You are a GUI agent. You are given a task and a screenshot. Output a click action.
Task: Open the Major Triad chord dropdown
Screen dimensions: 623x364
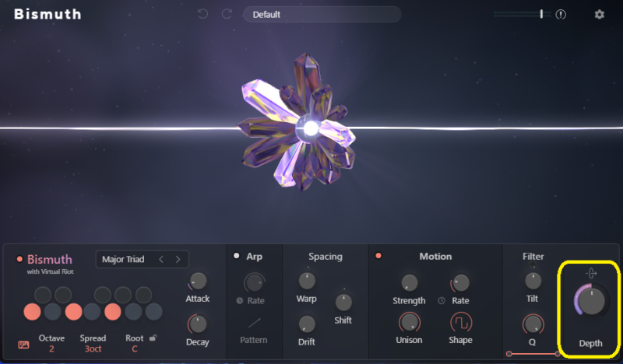pos(125,259)
